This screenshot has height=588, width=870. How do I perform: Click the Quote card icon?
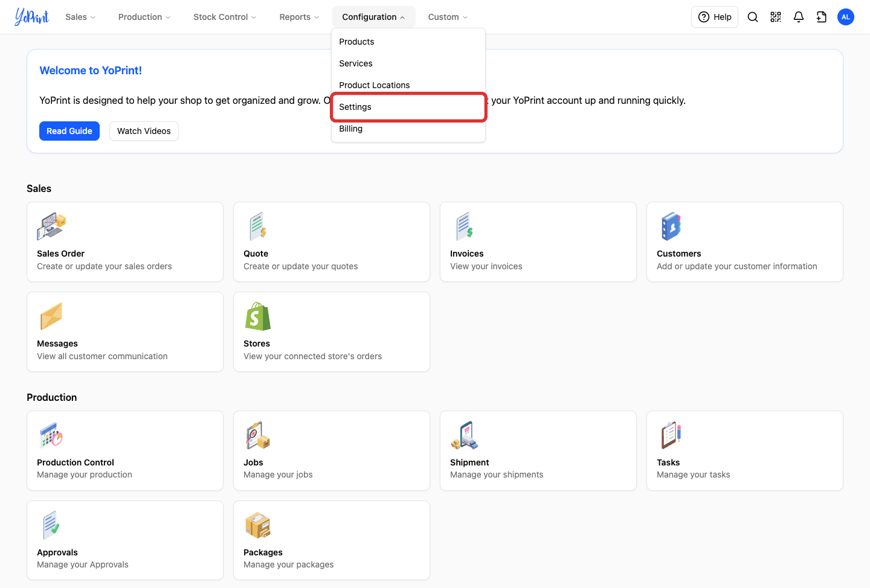coord(258,226)
